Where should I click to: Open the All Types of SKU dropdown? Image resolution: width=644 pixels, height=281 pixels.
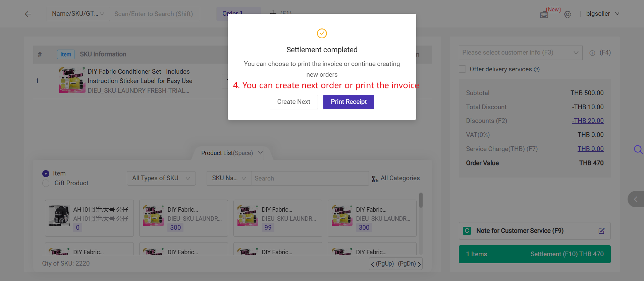pyautogui.click(x=161, y=179)
